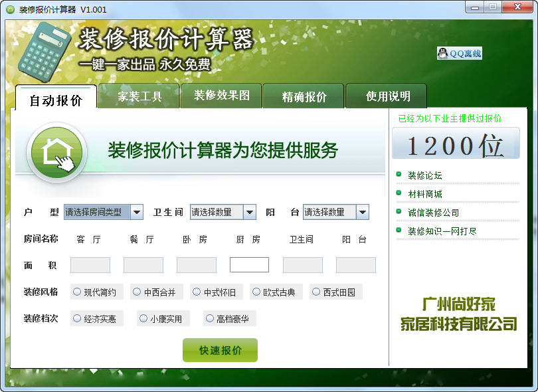
Task: Switch to the 家装工具 tab
Action: (139, 96)
